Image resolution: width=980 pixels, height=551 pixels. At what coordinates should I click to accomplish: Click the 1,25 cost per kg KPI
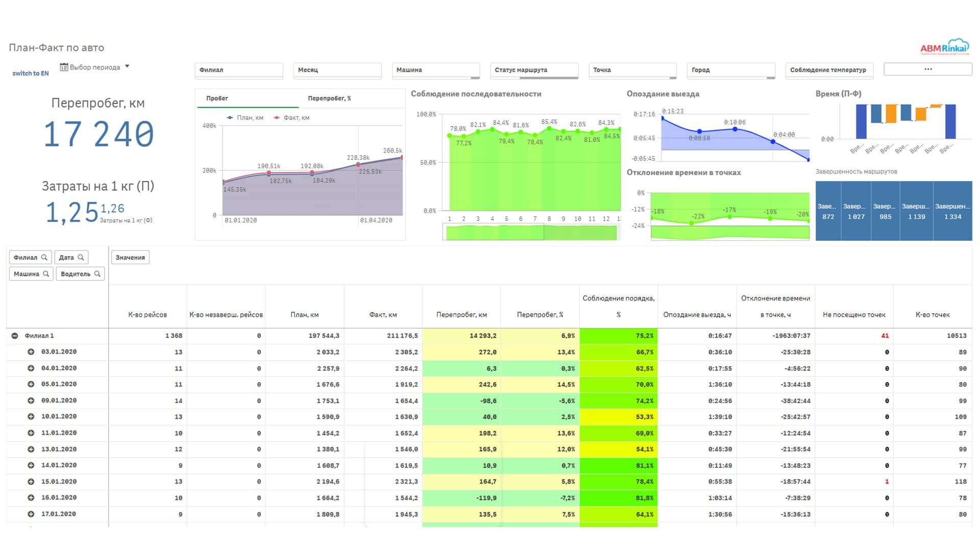click(71, 212)
